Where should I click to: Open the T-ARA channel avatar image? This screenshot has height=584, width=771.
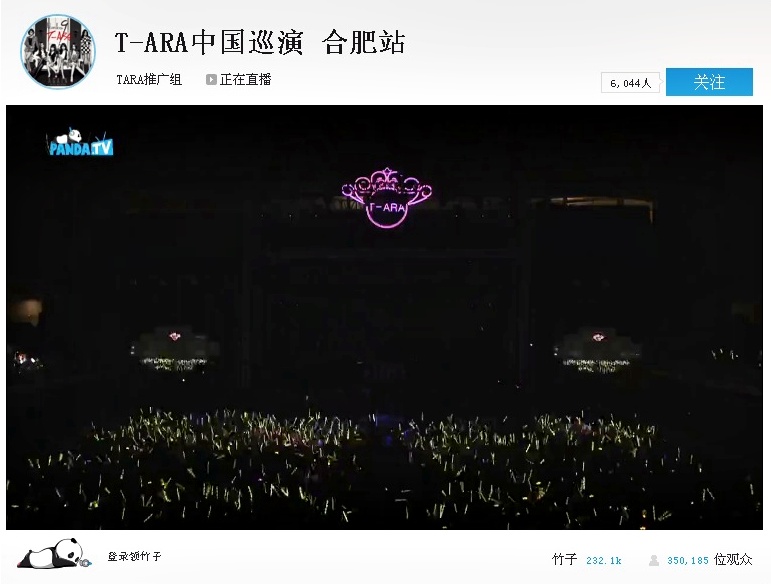click(x=58, y=52)
